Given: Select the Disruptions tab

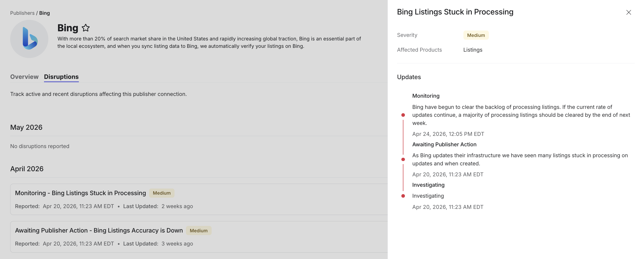Looking at the screenshot, I should 61,77.
